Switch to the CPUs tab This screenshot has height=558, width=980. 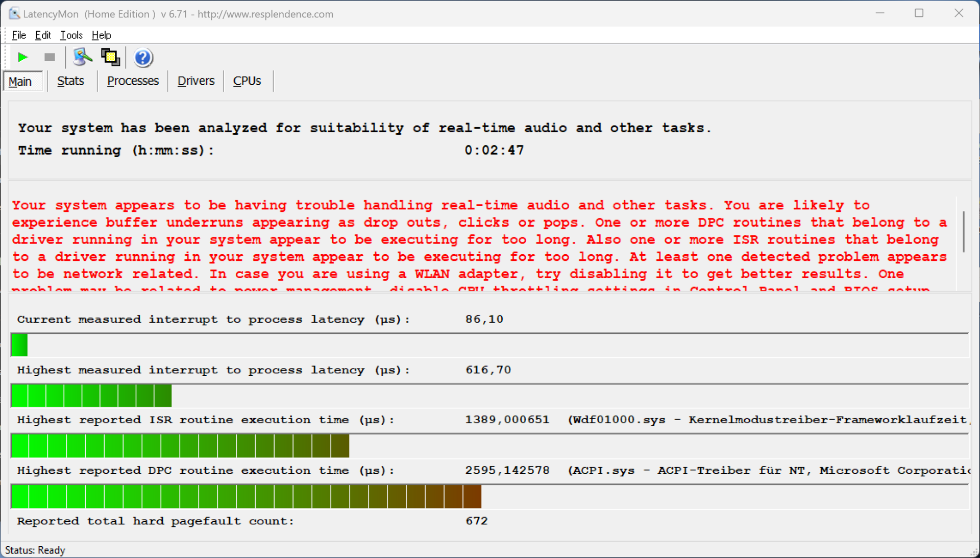click(x=247, y=81)
